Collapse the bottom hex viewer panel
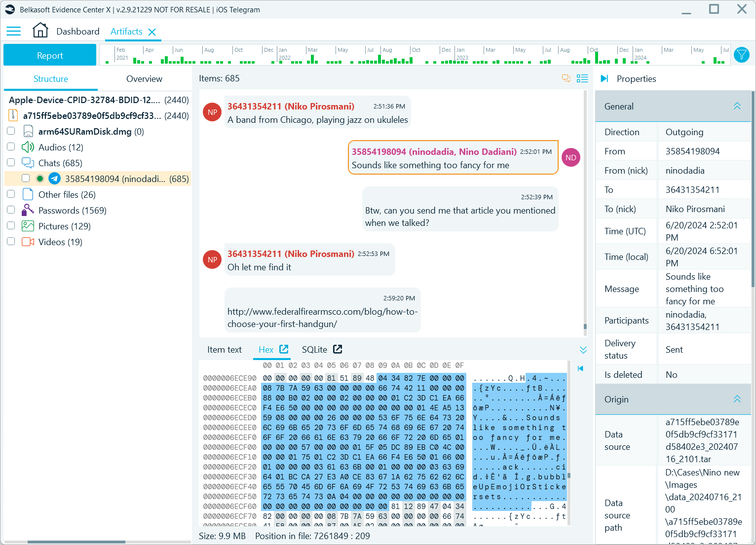The width and height of the screenshot is (756, 545). coord(583,350)
